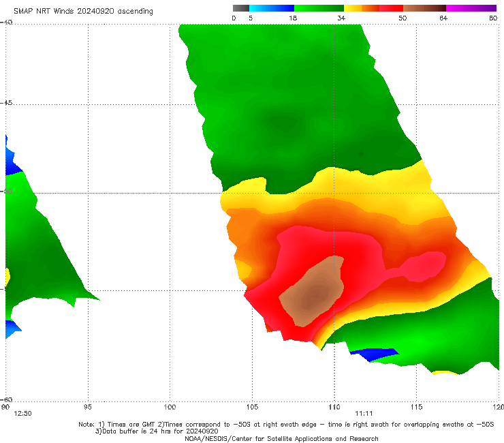Click the latitude label '-45'

pos(6,103)
